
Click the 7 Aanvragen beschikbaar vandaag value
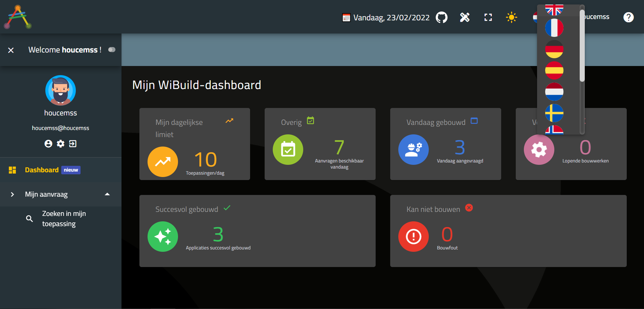point(339,148)
